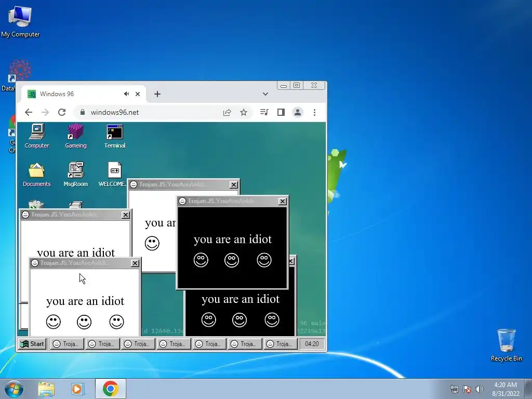Open a new Chrome tab

(x=157, y=94)
